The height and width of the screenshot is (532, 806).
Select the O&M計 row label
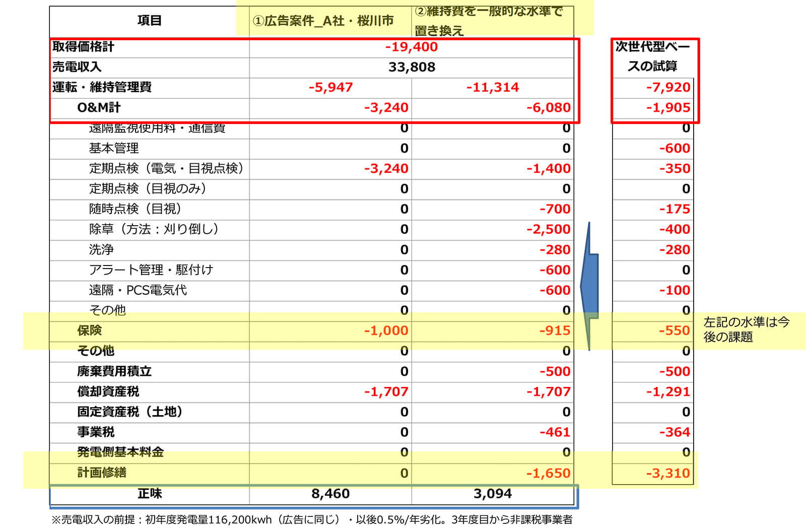click(99, 108)
